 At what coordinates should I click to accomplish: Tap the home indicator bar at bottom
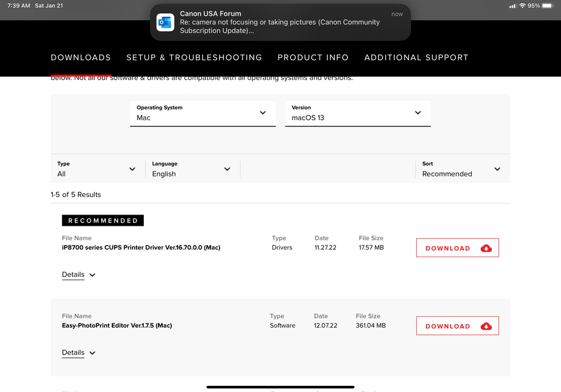click(280, 386)
